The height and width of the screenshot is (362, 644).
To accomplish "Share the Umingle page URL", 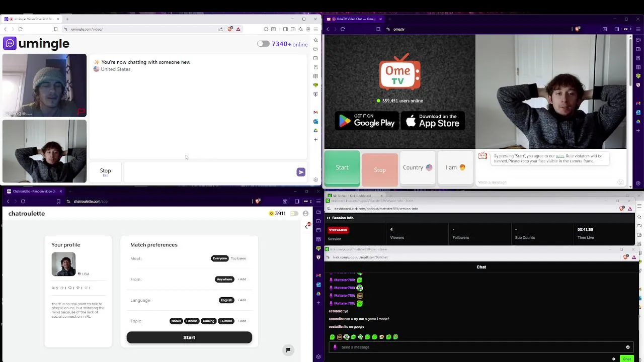I will [220, 29].
